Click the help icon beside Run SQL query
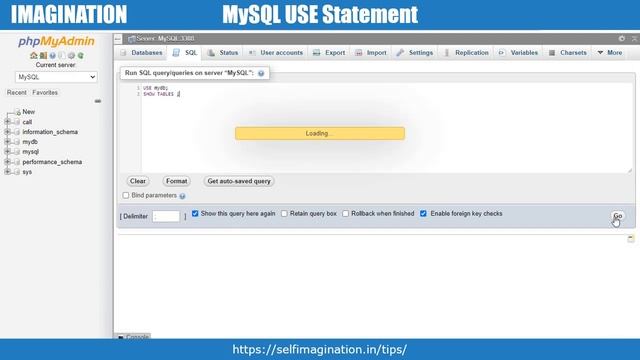 (261, 73)
